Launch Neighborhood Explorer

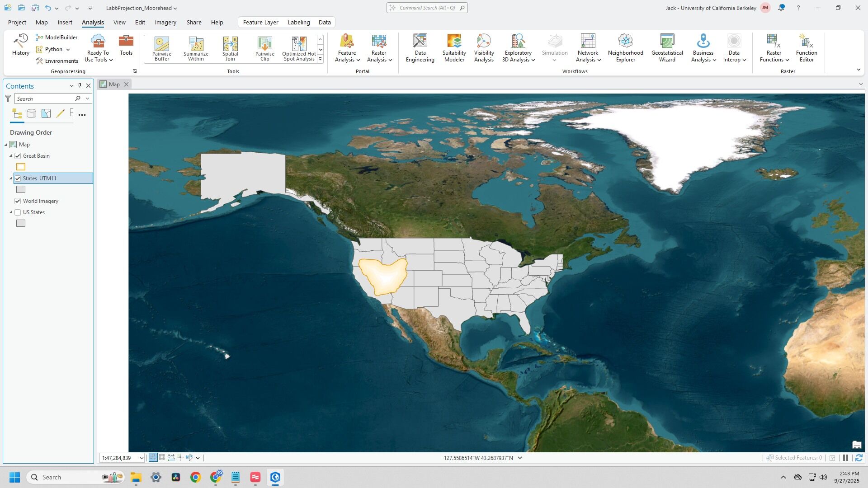click(625, 48)
